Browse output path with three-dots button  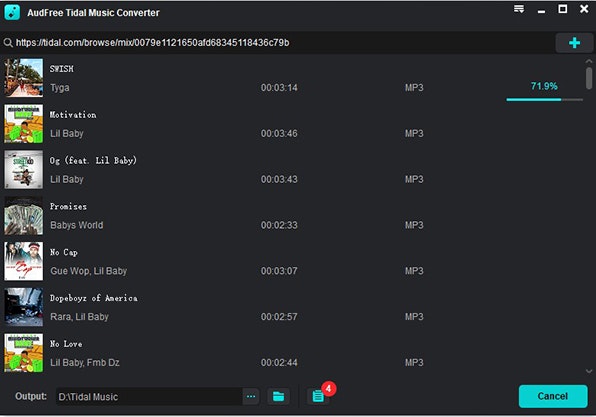click(251, 396)
